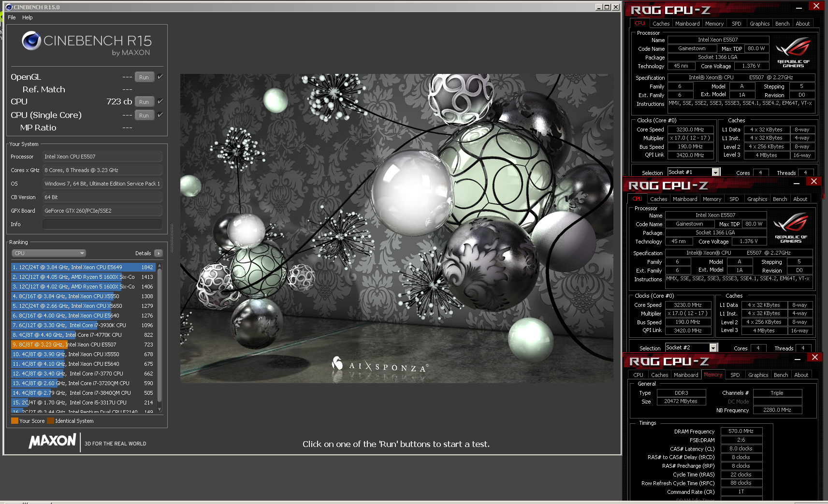The image size is (828, 504).
Task: Click the ranking scrollbar up arrow
Action: tap(160, 266)
